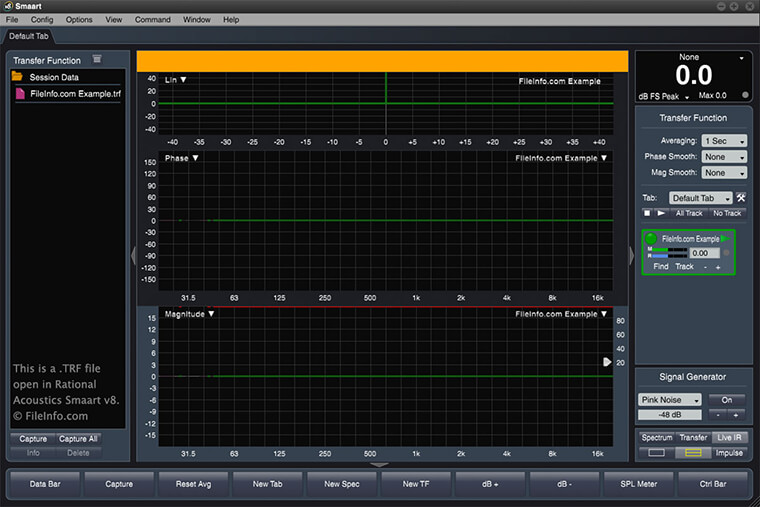
Task: Open tab settings wrench icon
Action: click(741, 198)
